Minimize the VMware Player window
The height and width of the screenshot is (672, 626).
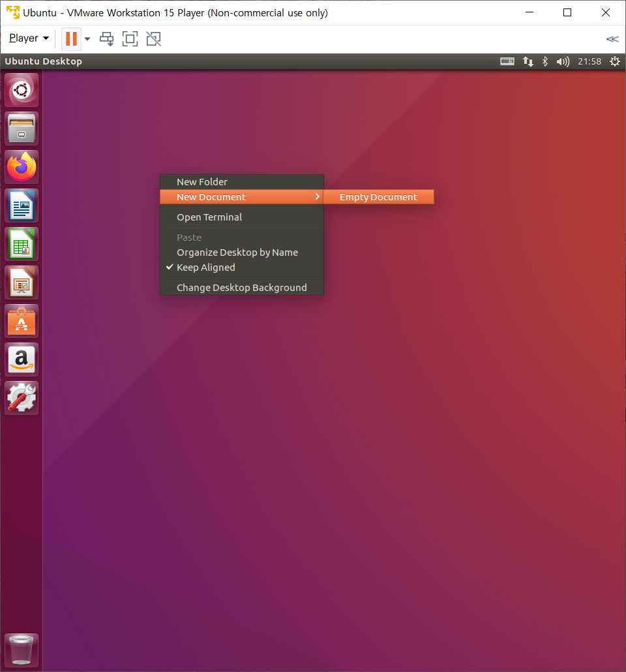[529, 12]
